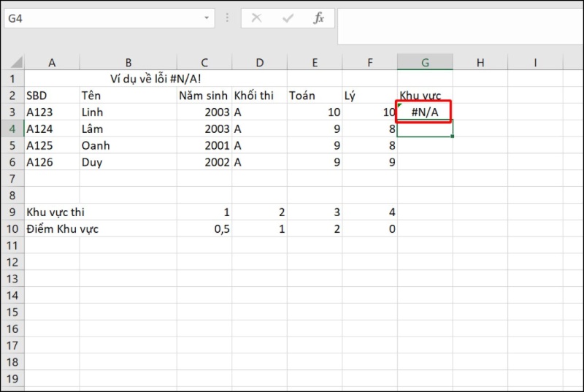Select cell A3 with SBD A123
584x392 pixels.
click(x=52, y=112)
